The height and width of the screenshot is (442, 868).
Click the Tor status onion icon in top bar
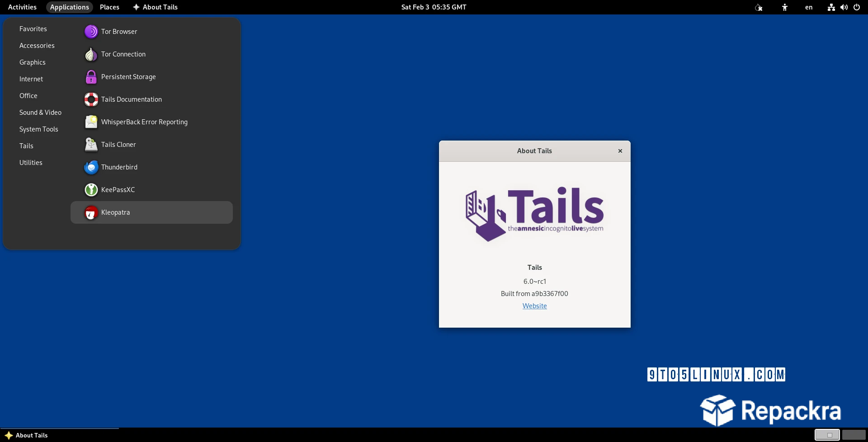[759, 7]
